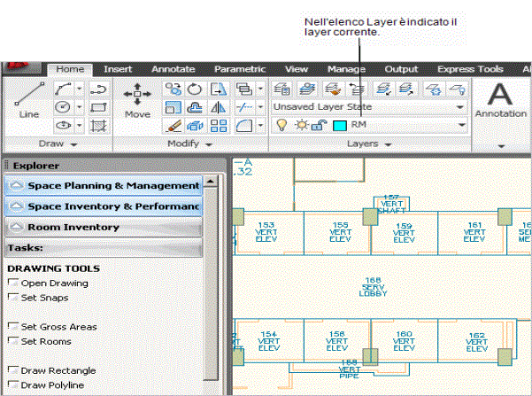
Task: Expand the Annotation panel arrow
Action: pos(502,146)
